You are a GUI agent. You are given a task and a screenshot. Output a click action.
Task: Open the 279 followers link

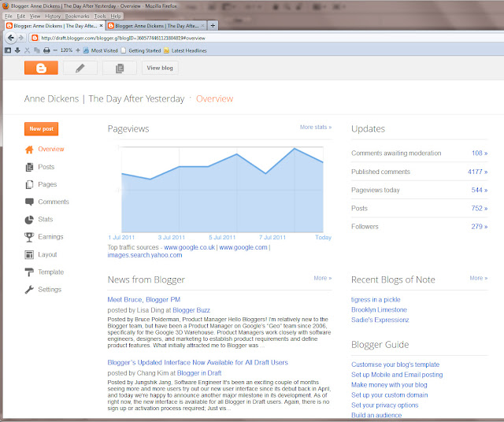coord(480,227)
